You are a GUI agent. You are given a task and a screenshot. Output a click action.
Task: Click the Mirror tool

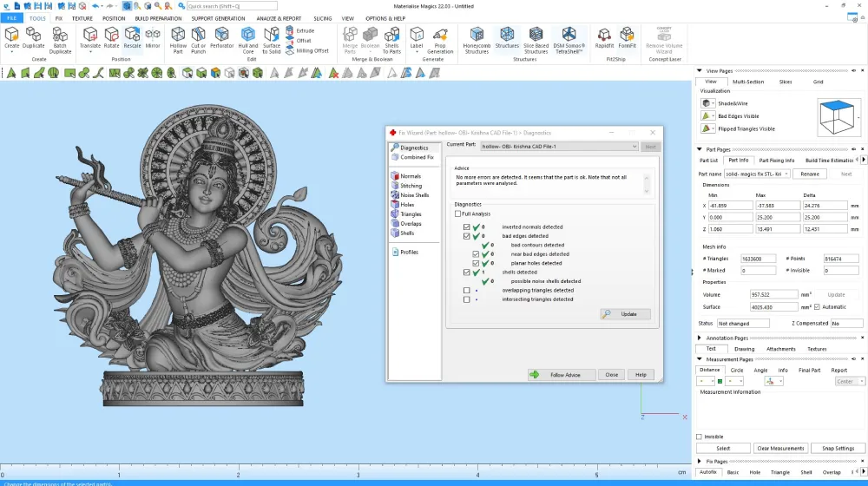153,38
